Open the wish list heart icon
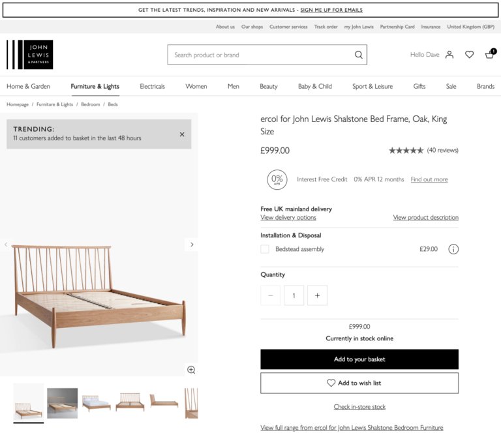The height and width of the screenshot is (448, 501). coord(469,55)
